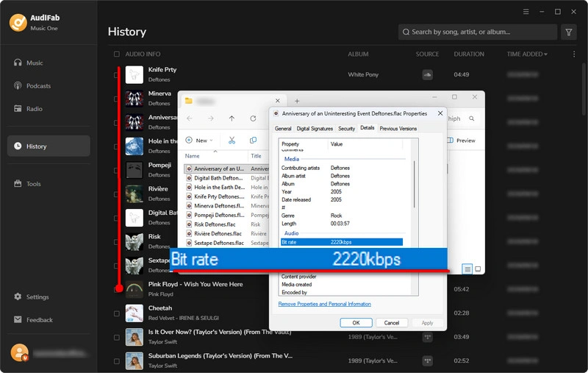Toggle the select-all checkbox by AUDIO INFO
Viewport: 588px width, 373px height.
117,54
